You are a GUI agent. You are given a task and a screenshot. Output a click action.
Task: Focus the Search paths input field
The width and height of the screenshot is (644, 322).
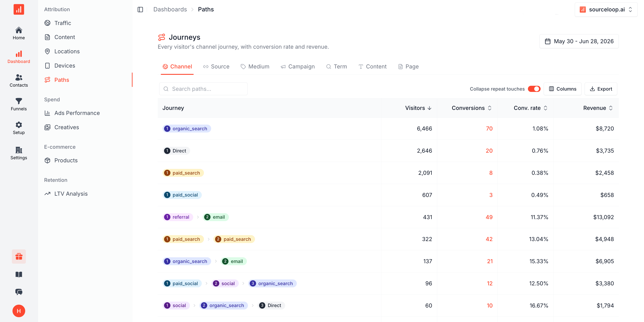click(x=203, y=89)
